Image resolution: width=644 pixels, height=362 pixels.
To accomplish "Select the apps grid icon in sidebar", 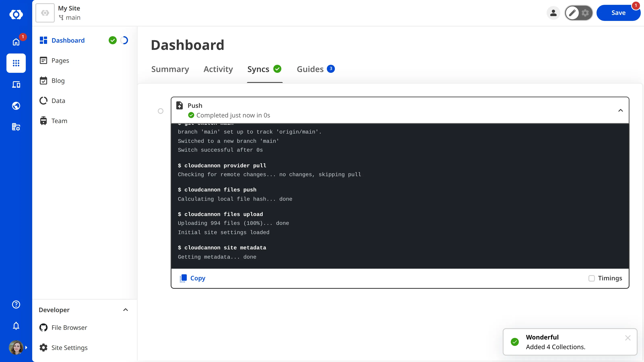I will (16, 63).
